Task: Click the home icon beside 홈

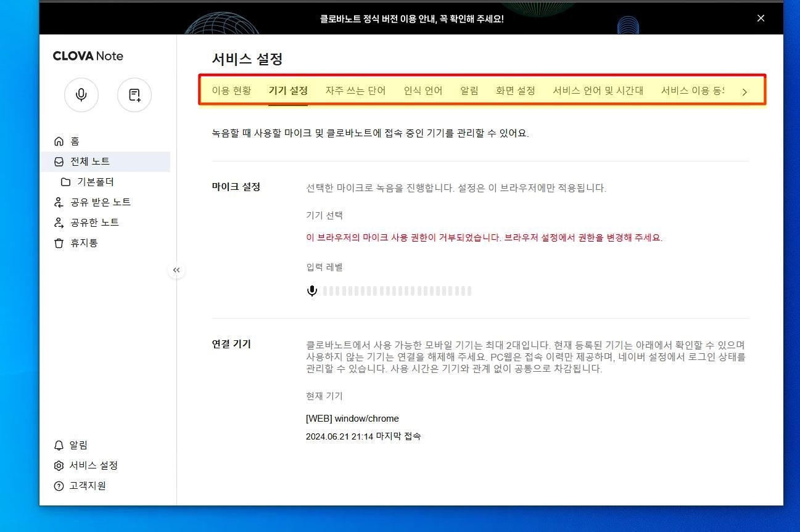Action: (x=59, y=141)
